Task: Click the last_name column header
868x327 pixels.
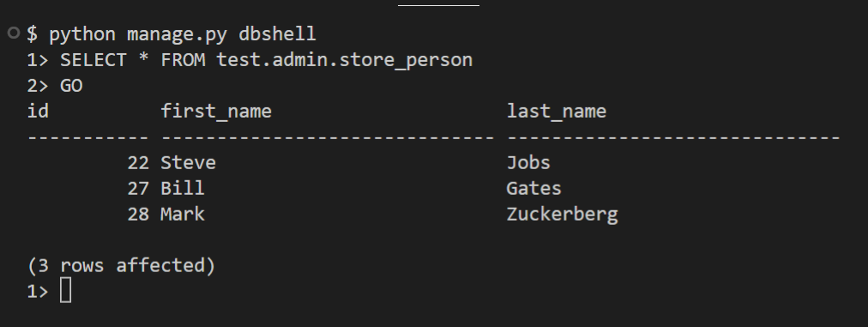Action: point(557,112)
